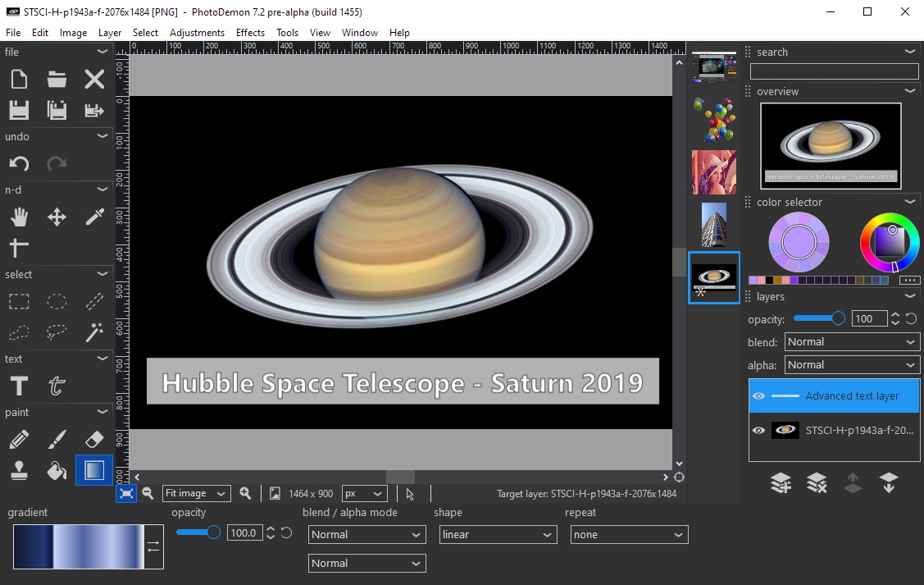The image size is (924, 585).
Task: Open the Fit image zoom dropdown
Action: tap(196, 493)
